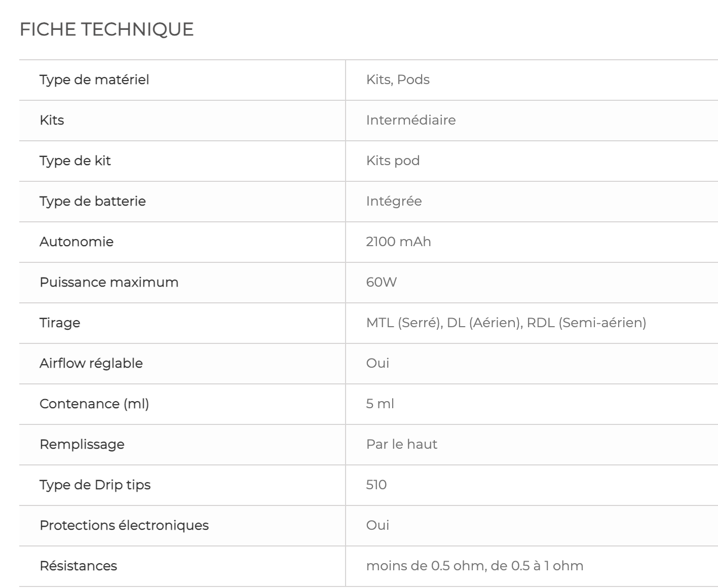Image resolution: width=718 pixels, height=588 pixels.
Task: Click the '510' drip tip value
Action: click(x=376, y=485)
